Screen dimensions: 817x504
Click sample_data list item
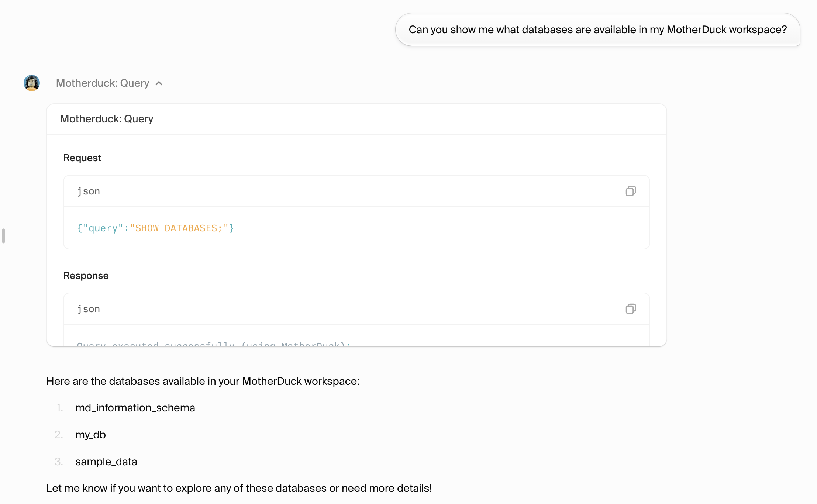pyautogui.click(x=106, y=462)
